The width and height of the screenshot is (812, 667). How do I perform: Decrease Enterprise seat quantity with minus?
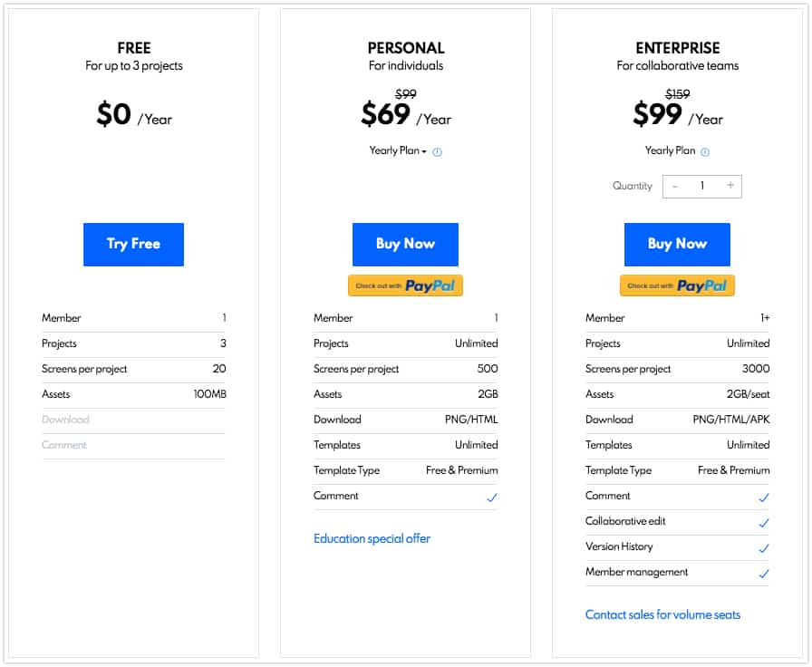pos(675,186)
